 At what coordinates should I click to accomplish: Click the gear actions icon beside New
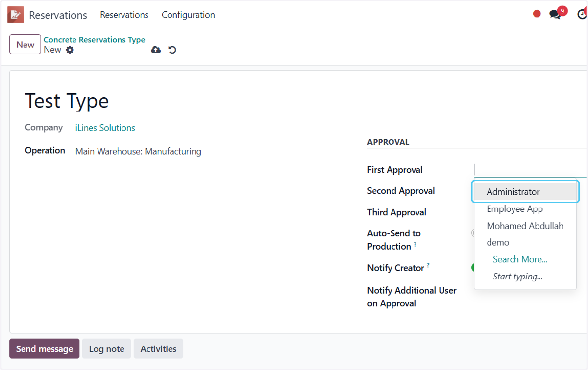point(70,50)
